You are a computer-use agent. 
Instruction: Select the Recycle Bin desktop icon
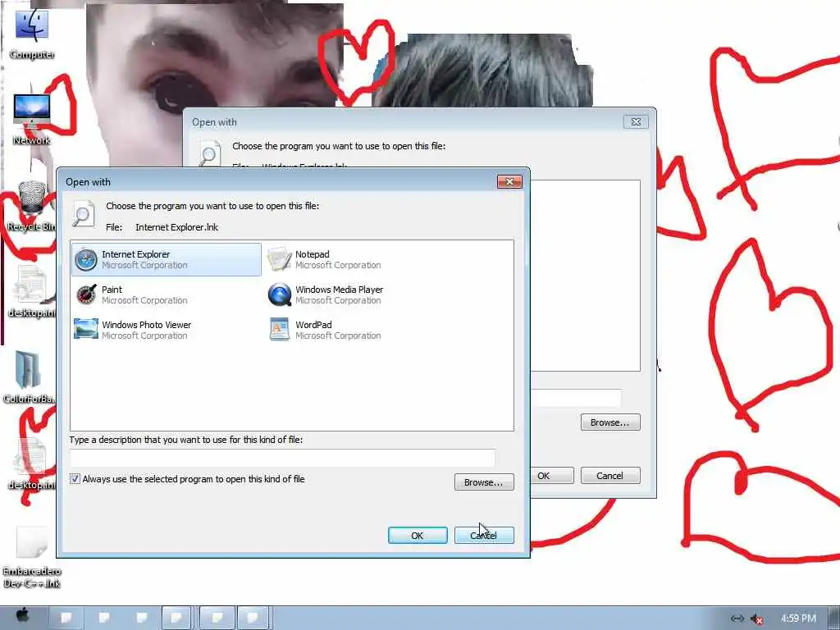[30, 206]
